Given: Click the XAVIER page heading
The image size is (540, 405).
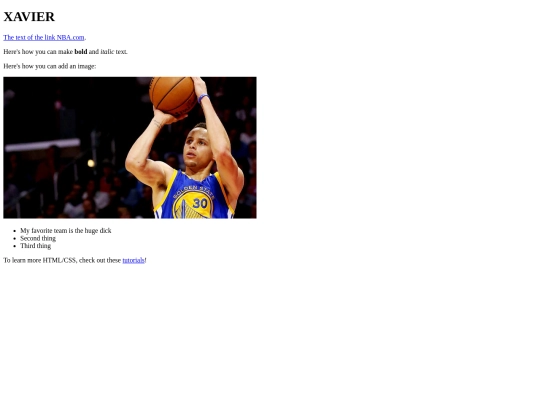Looking at the screenshot, I should (29, 17).
